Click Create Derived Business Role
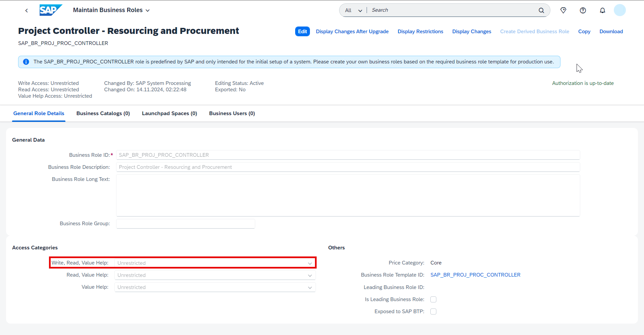 click(535, 32)
